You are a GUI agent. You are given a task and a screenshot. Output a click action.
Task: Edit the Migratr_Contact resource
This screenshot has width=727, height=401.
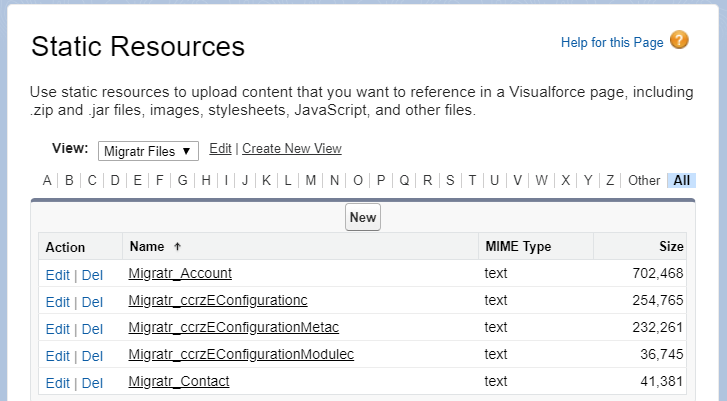(57, 383)
